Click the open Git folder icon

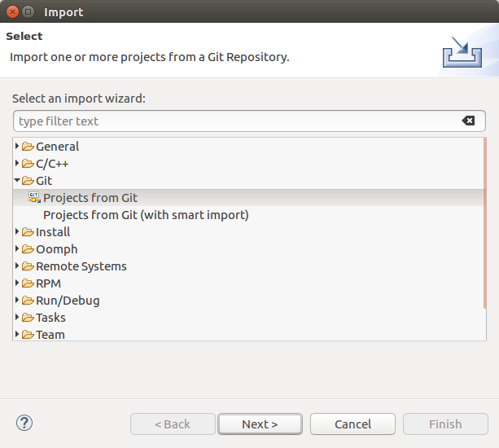point(28,181)
